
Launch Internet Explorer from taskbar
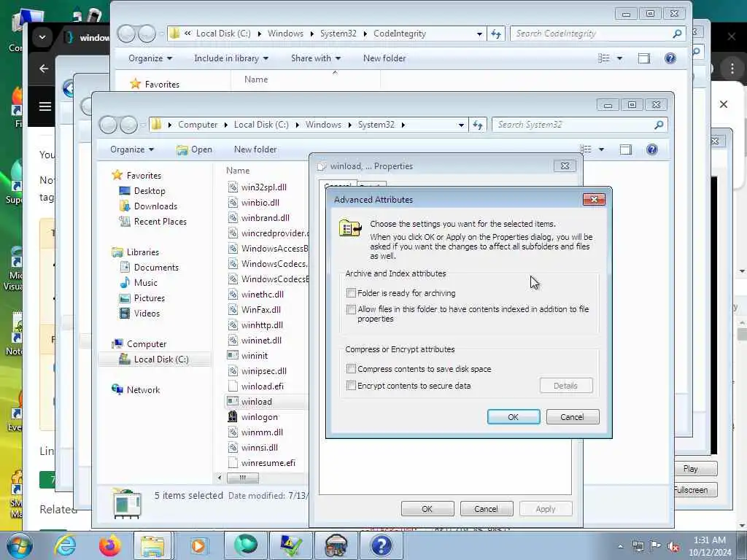65,545
